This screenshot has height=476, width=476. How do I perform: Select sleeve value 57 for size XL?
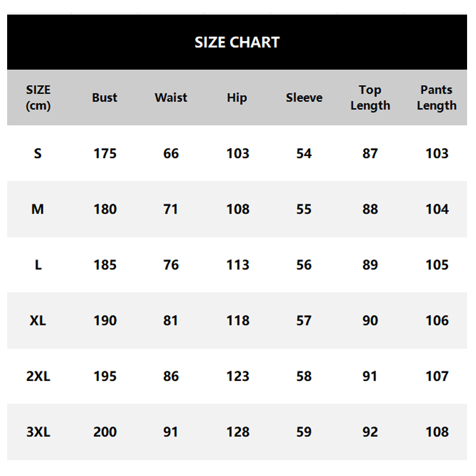click(x=304, y=321)
